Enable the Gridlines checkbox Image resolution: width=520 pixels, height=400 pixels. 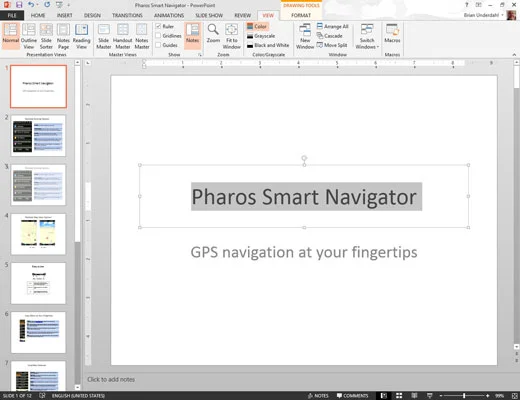[158, 36]
